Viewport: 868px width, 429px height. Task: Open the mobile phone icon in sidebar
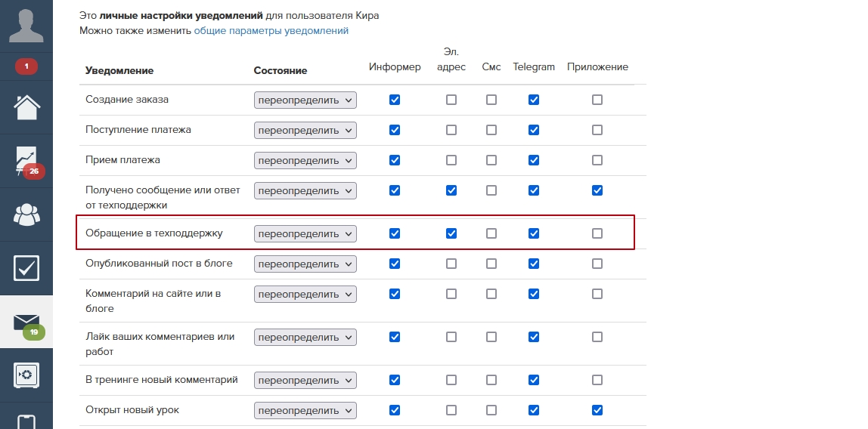pos(26,421)
